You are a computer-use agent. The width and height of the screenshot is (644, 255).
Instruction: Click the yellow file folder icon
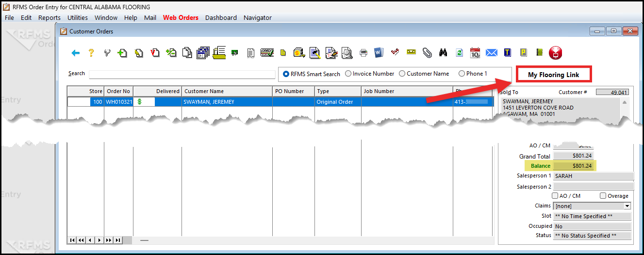[219, 52]
